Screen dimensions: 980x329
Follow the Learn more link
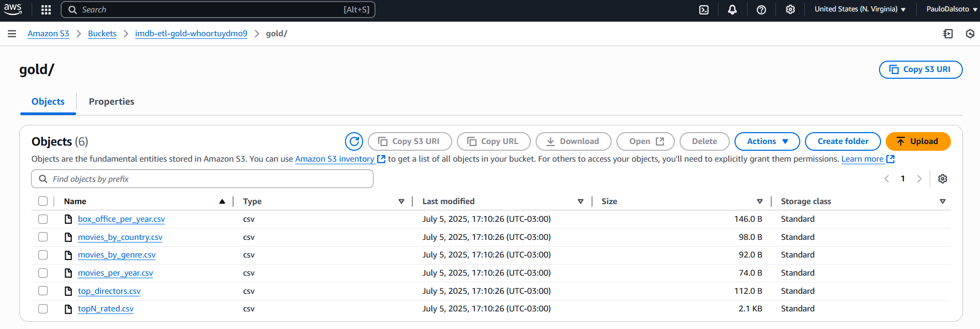862,159
